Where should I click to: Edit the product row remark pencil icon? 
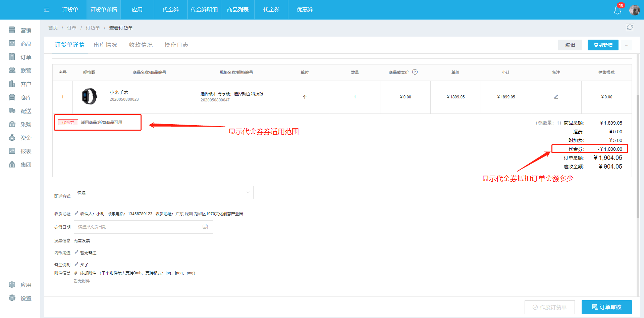[x=556, y=97]
